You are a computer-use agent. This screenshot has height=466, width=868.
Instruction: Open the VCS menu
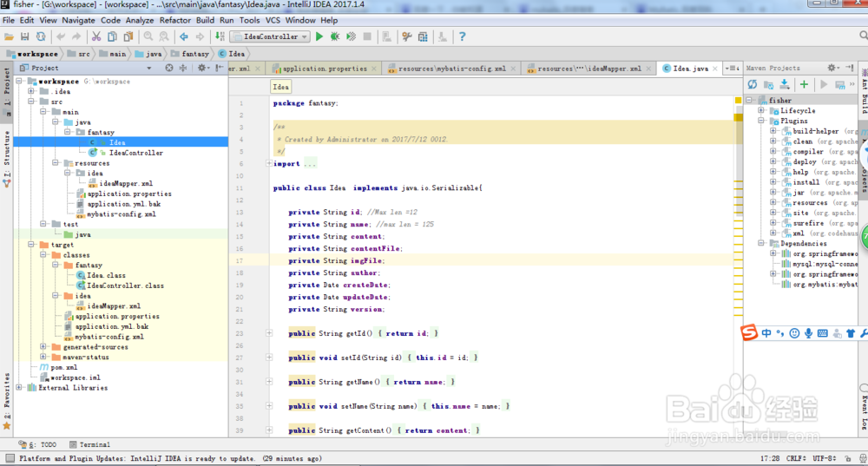273,20
